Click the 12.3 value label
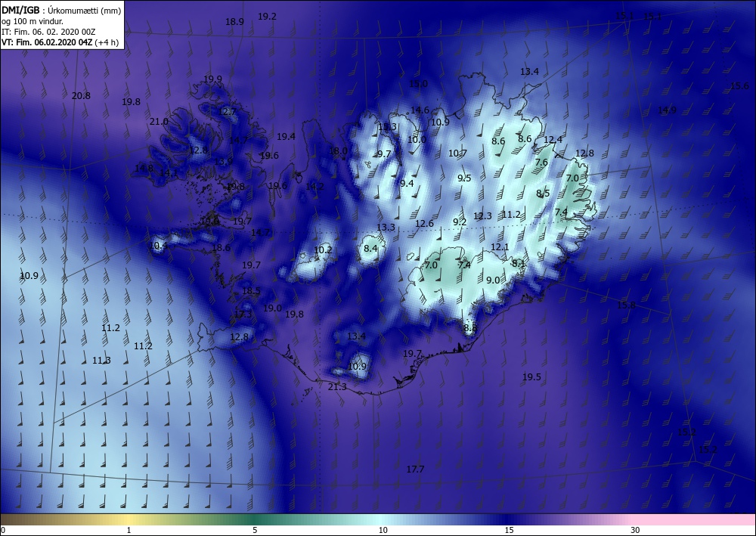 click(482, 216)
